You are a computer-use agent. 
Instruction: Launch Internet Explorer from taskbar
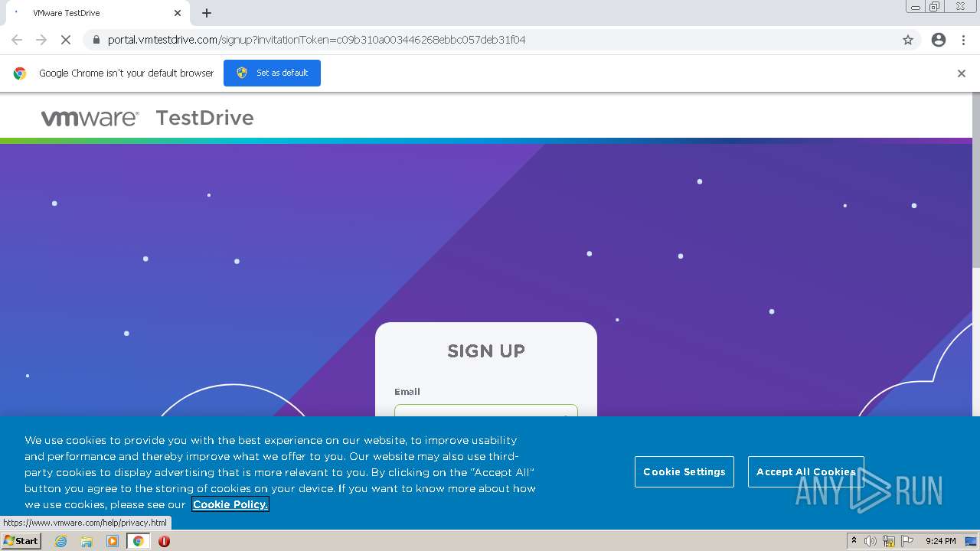61,541
